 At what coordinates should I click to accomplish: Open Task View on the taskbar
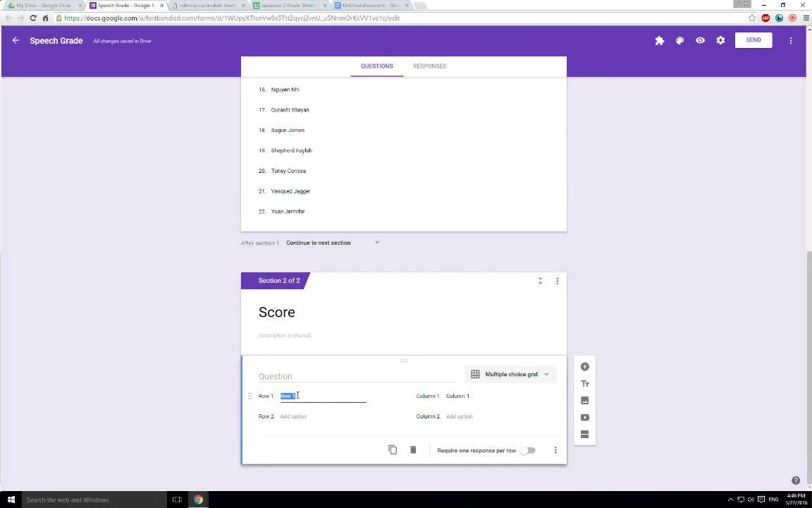coord(177,500)
